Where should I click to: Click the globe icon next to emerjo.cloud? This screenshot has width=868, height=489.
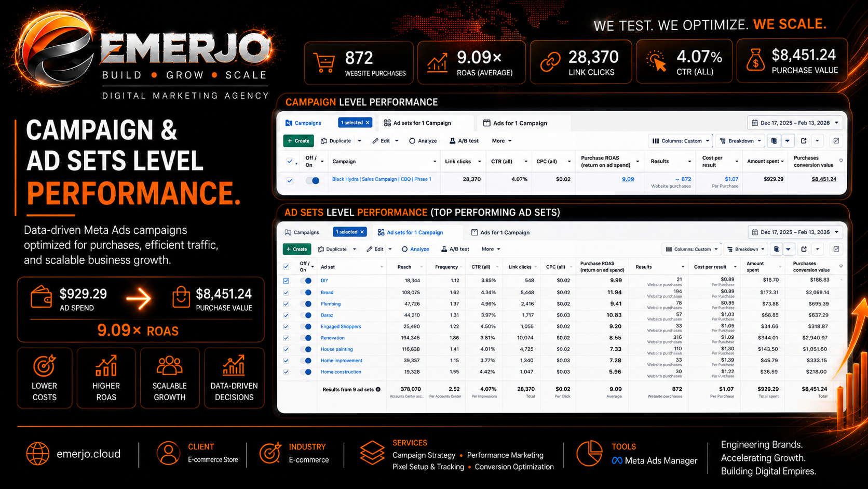coord(38,454)
